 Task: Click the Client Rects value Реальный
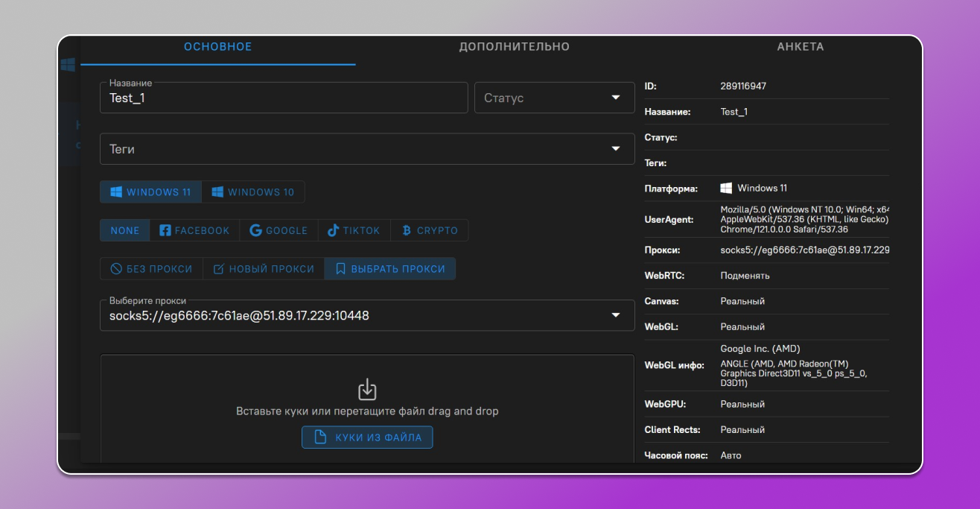(x=742, y=430)
